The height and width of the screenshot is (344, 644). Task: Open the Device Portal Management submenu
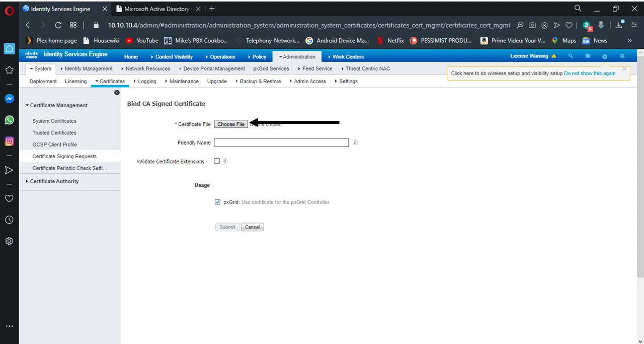[x=211, y=68]
